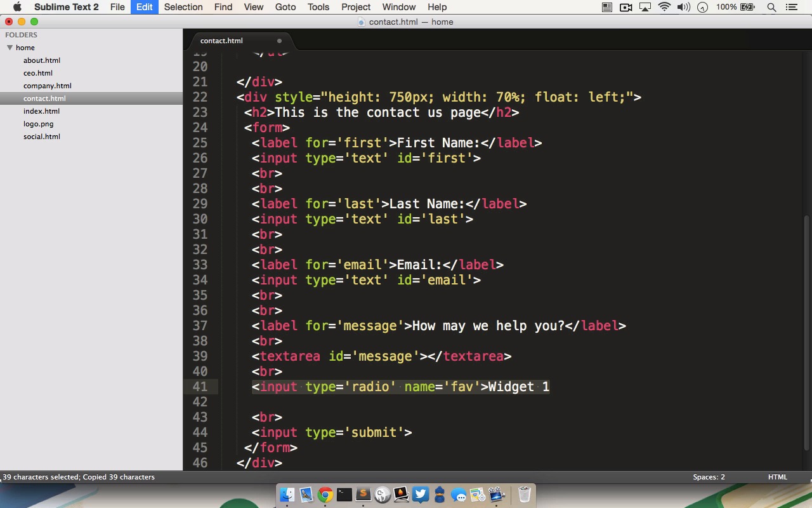Open the Maps-style icon in dock
Image resolution: width=812 pixels, height=508 pixels.
478,495
